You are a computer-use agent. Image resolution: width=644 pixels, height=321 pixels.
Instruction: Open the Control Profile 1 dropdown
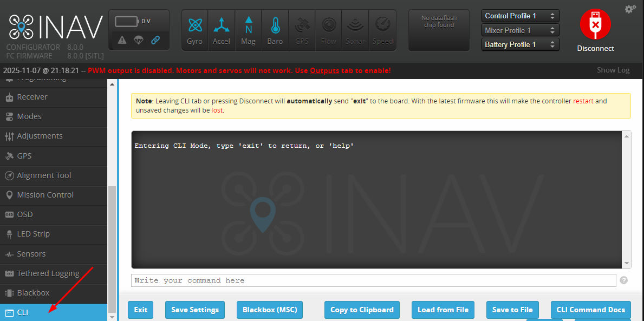(520, 16)
